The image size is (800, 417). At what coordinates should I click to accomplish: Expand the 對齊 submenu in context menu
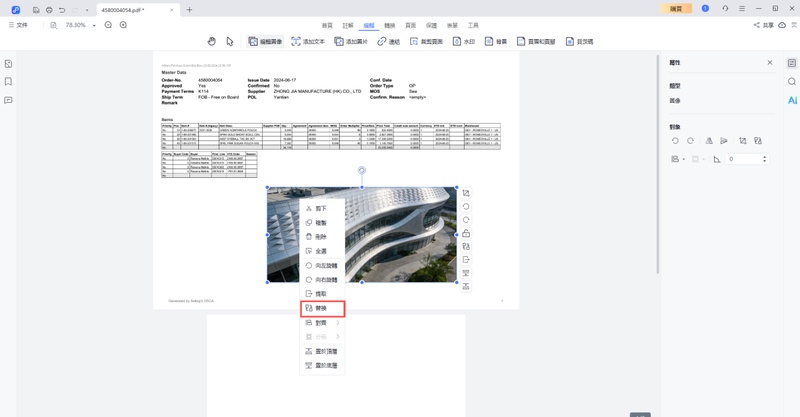coord(322,323)
